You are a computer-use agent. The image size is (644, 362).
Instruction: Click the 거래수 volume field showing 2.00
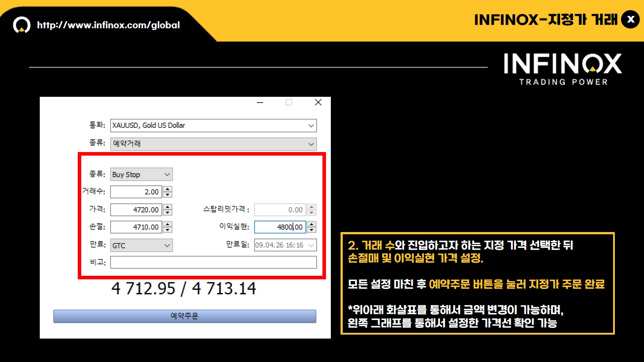coord(136,192)
